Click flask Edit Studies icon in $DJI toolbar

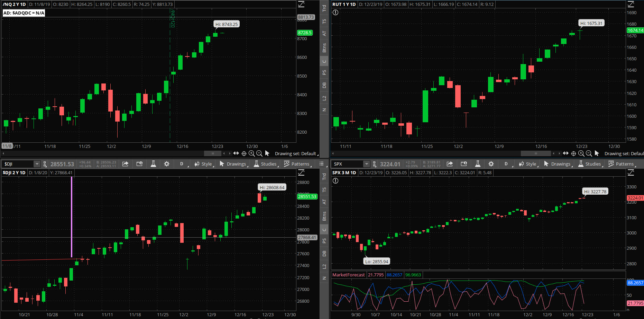click(x=153, y=164)
